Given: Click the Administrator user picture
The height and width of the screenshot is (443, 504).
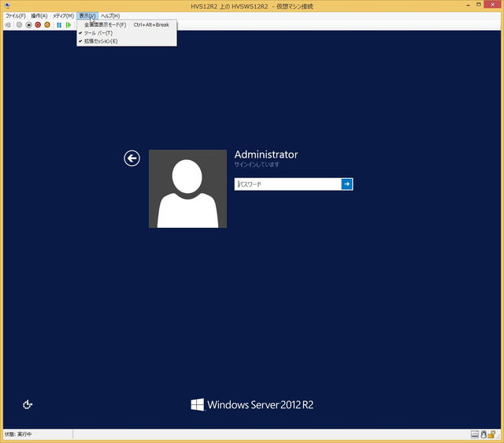Looking at the screenshot, I should 187,189.
